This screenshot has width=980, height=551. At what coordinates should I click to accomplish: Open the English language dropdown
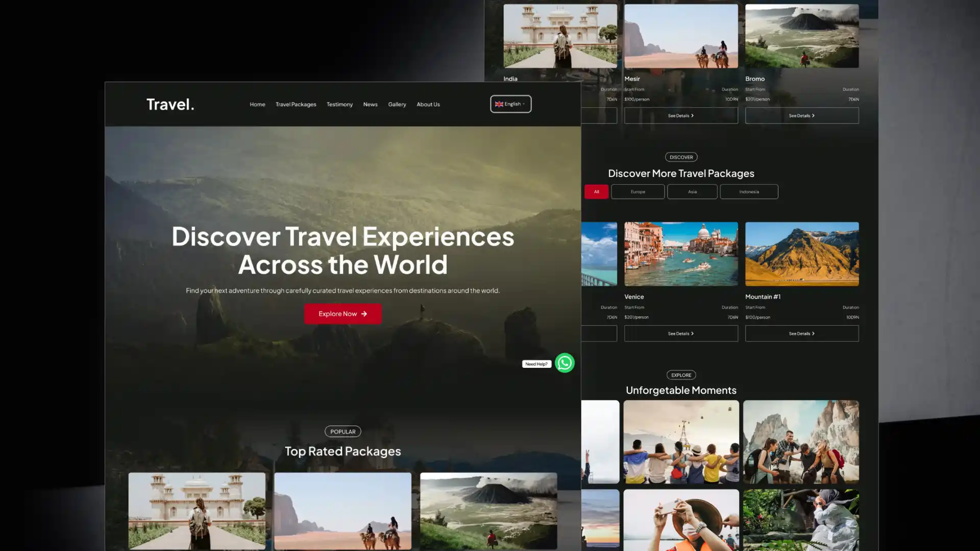tap(511, 104)
